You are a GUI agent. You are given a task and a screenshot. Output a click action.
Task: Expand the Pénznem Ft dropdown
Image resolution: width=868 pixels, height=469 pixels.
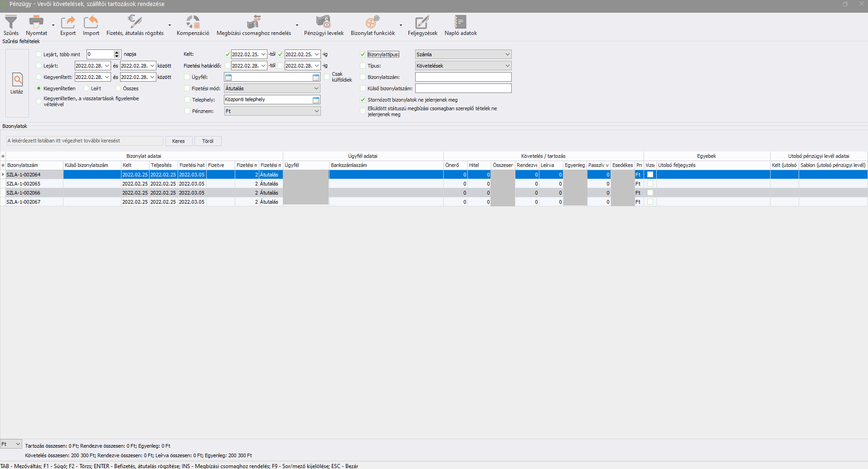(x=316, y=111)
